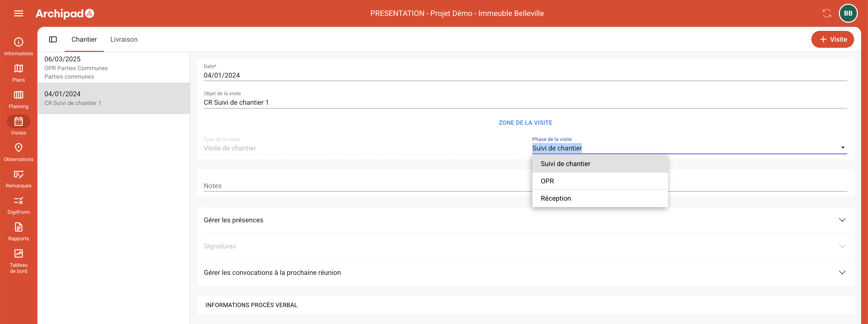Open the Planning section
868x324 pixels.
click(19, 99)
